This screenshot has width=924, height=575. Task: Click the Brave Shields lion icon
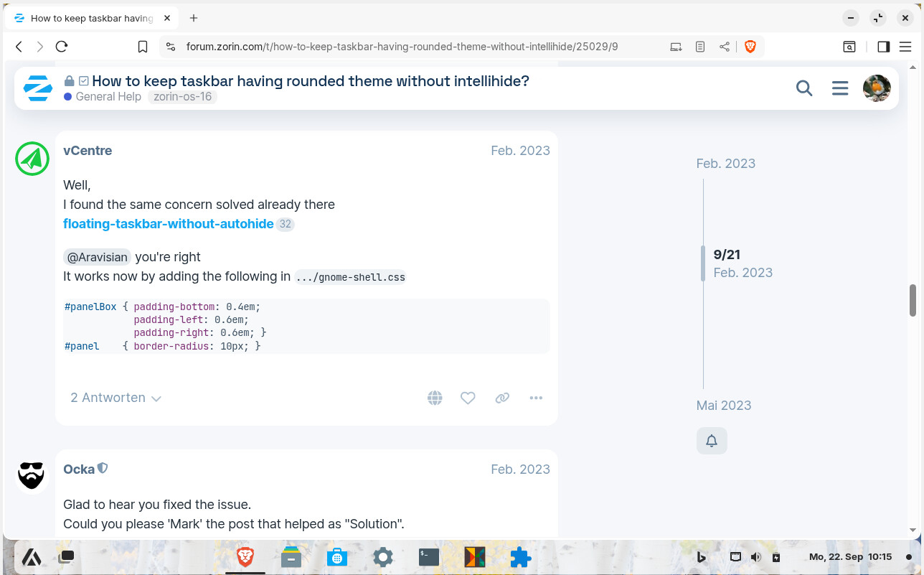(x=750, y=47)
